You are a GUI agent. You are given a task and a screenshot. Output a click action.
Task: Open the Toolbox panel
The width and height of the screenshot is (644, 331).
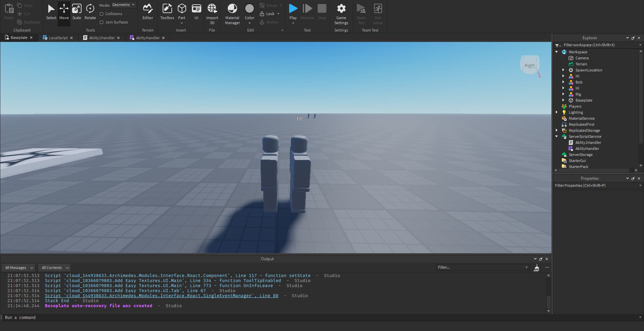coord(167,12)
